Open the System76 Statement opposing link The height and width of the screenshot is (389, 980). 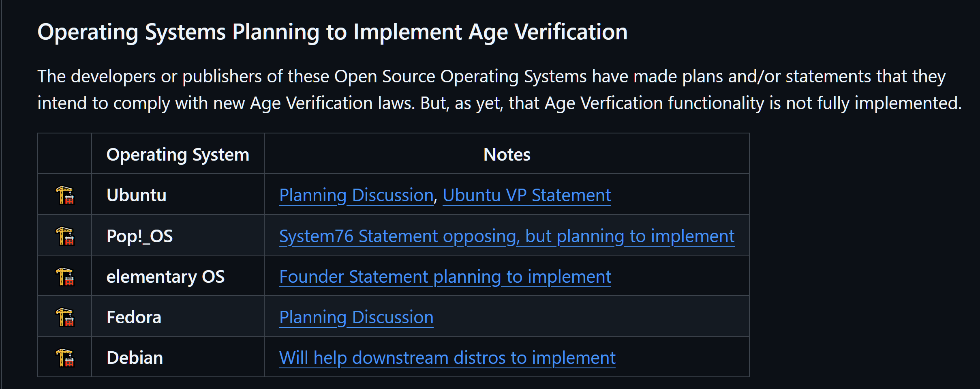coord(507,236)
